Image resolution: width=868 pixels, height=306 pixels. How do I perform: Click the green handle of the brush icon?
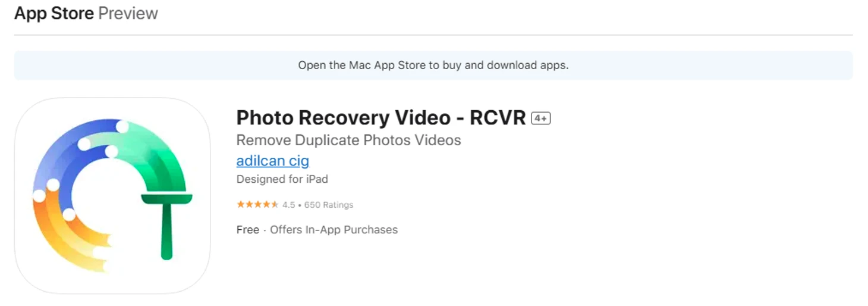tap(166, 231)
